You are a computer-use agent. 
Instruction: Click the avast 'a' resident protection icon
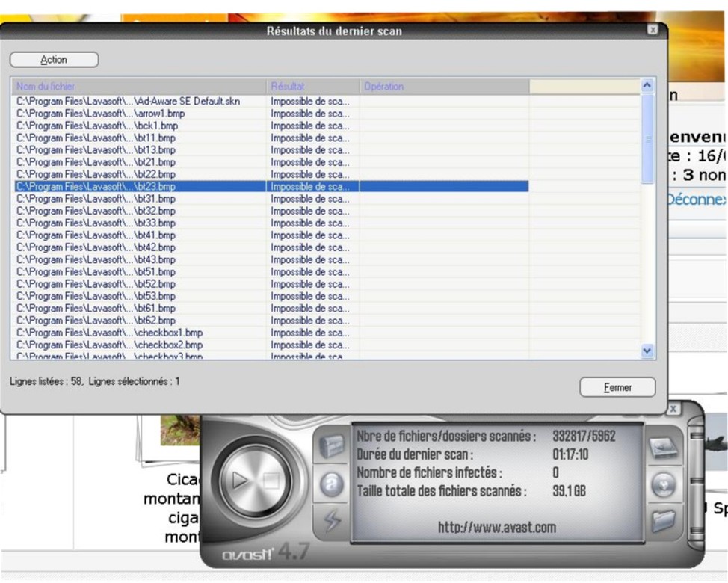tap(331, 484)
